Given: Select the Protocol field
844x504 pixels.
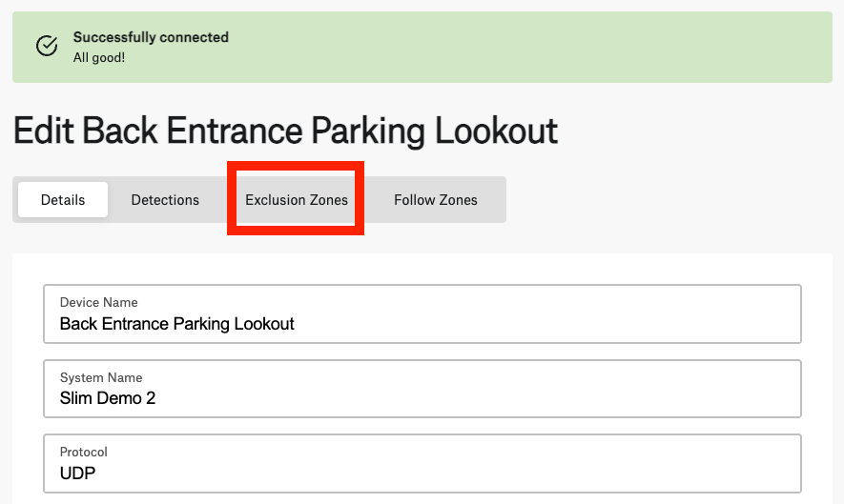Looking at the screenshot, I should 422,464.
